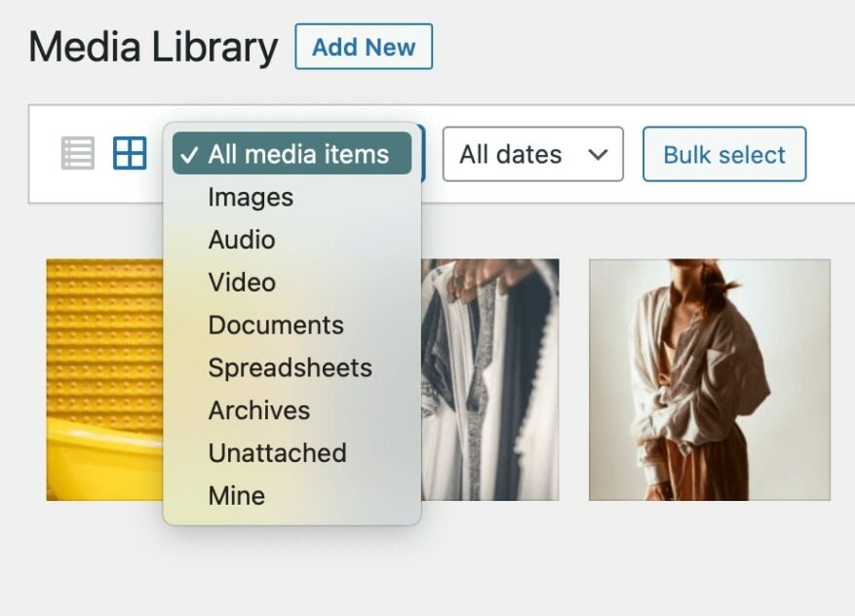Choose Video in the media type list
855x616 pixels.
242,283
